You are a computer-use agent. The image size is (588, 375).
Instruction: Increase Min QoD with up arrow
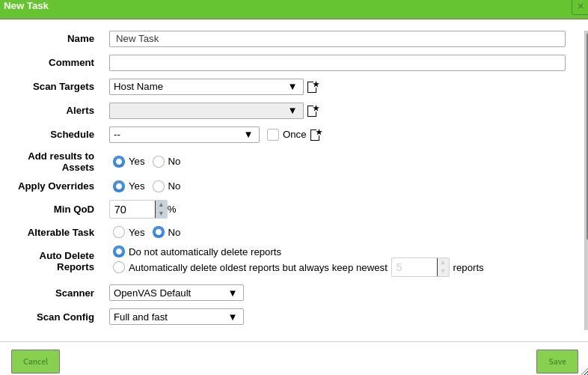coord(161,205)
